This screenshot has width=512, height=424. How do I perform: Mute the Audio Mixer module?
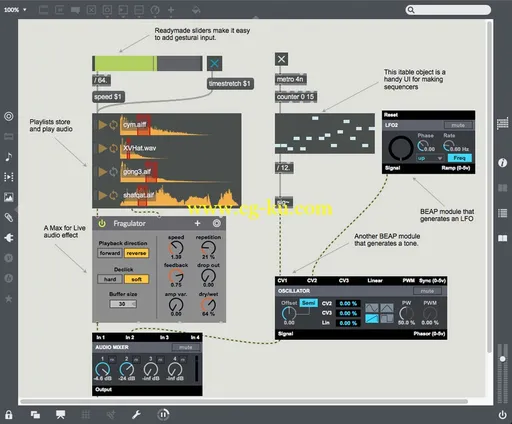pos(186,347)
